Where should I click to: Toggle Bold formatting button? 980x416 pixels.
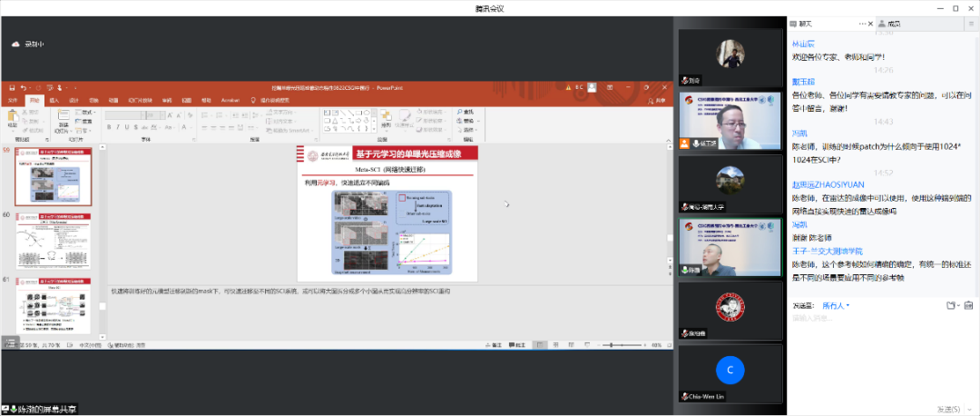[x=109, y=127]
